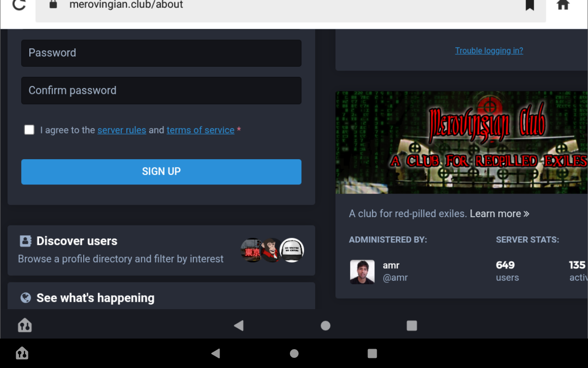The image size is (588, 368).
Task: Click the @amr handle
Action: point(395,277)
